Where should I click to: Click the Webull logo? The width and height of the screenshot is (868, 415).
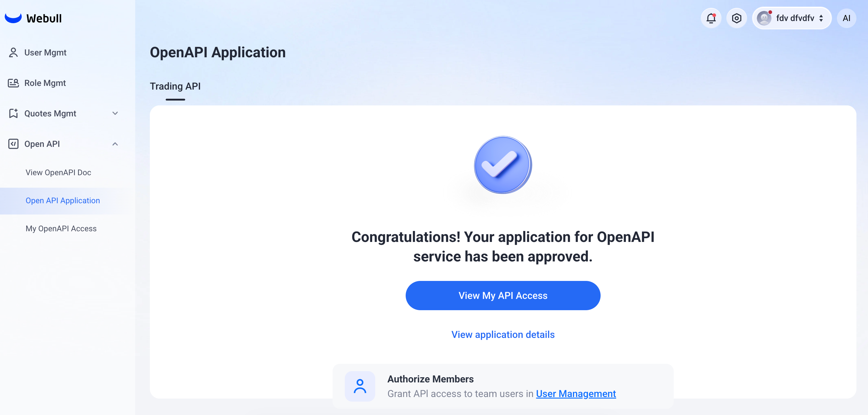pyautogui.click(x=34, y=18)
